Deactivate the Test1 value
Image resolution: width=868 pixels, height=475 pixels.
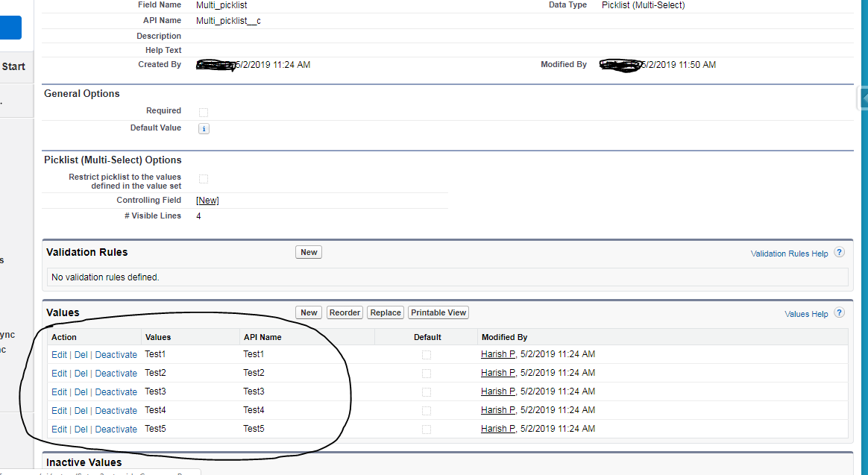pos(116,355)
